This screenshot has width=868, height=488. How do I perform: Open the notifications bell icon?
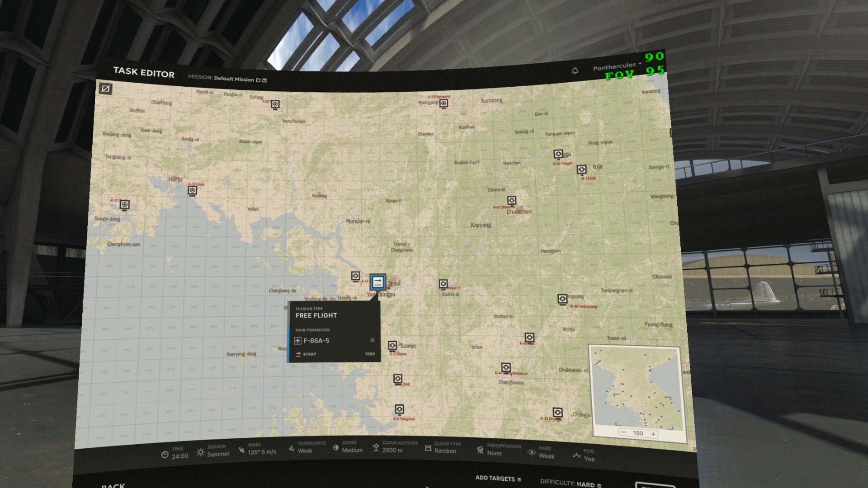point(575,70)
